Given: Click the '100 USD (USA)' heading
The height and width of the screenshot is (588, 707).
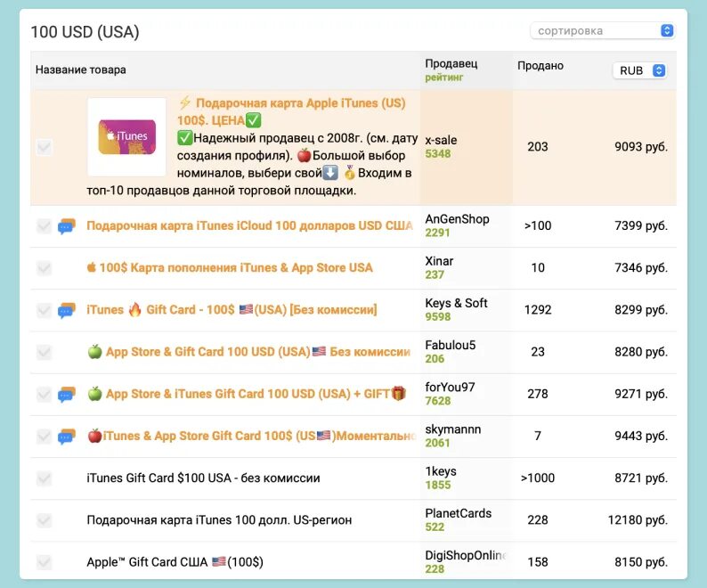Looking at the screenshot, I should 85,32.
